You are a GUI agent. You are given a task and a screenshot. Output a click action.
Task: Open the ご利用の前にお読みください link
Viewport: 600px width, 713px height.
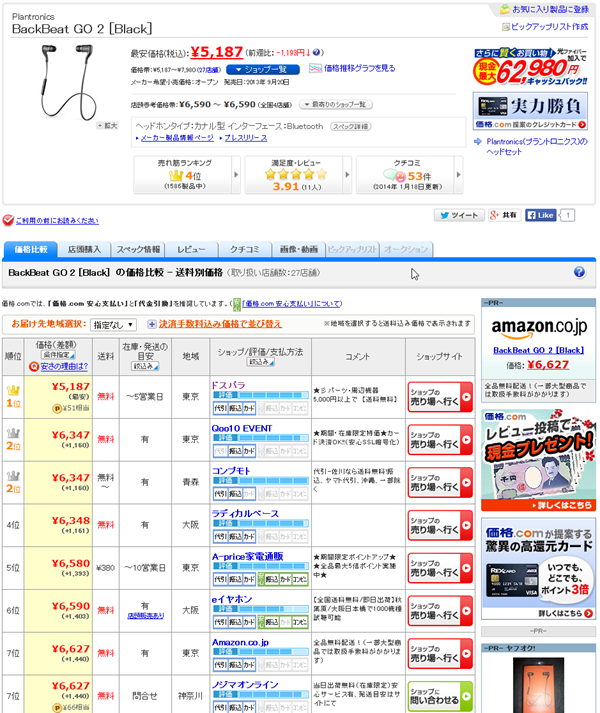(x=57, y=221)
